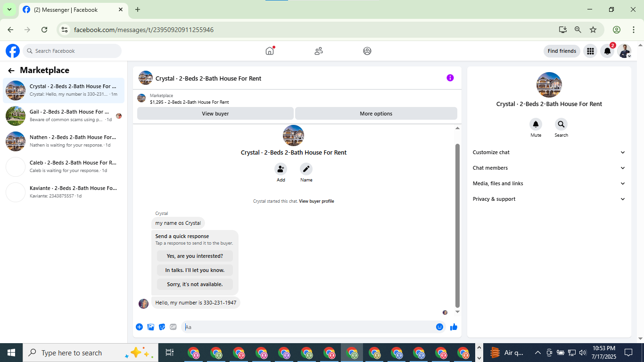Screen dimensions: 644x362
Task: Attach a photo file in composer
Action: click(151, 327)
